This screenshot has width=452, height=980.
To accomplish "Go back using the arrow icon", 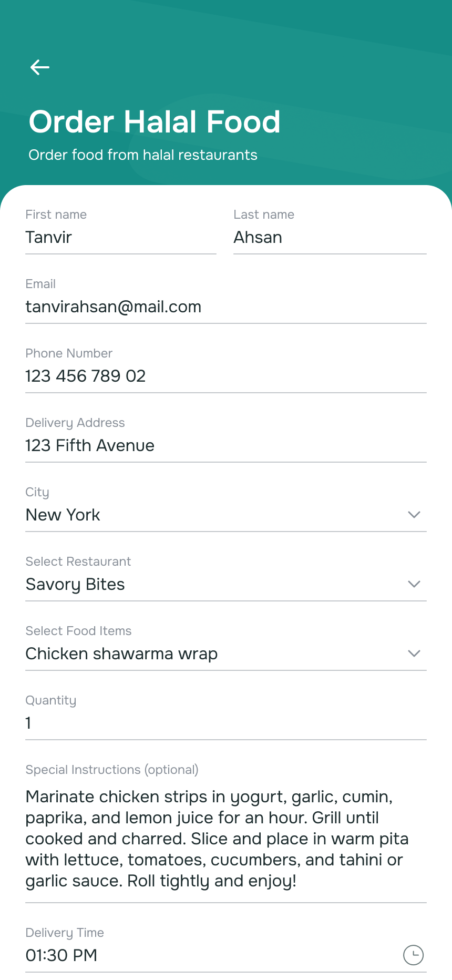I will coord(40,67).
